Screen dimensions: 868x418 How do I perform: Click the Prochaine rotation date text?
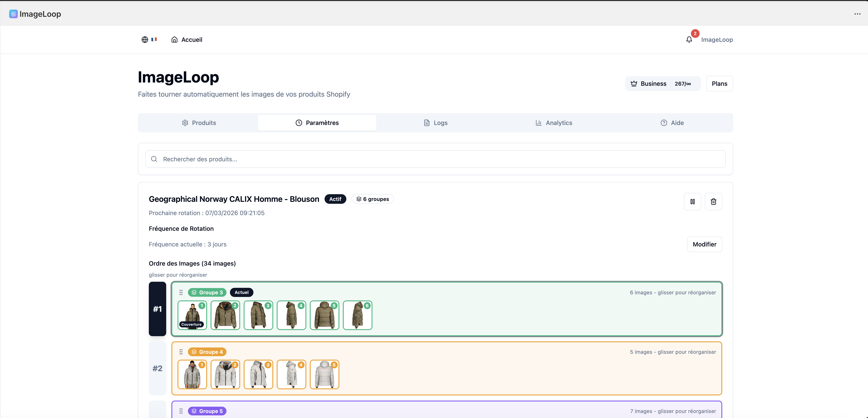(206, 213)
